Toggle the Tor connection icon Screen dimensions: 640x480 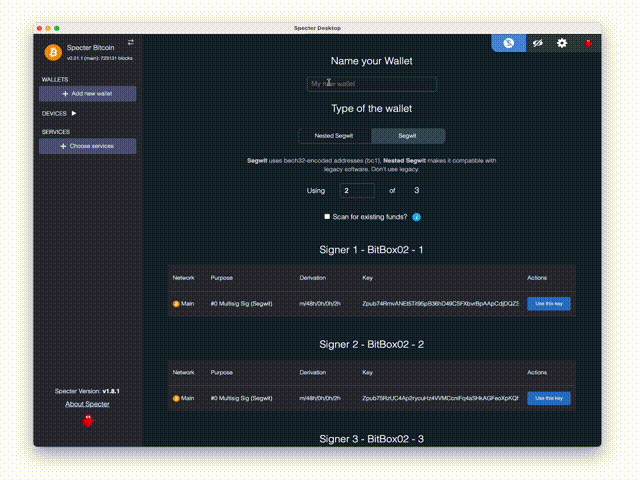[509, 43]
